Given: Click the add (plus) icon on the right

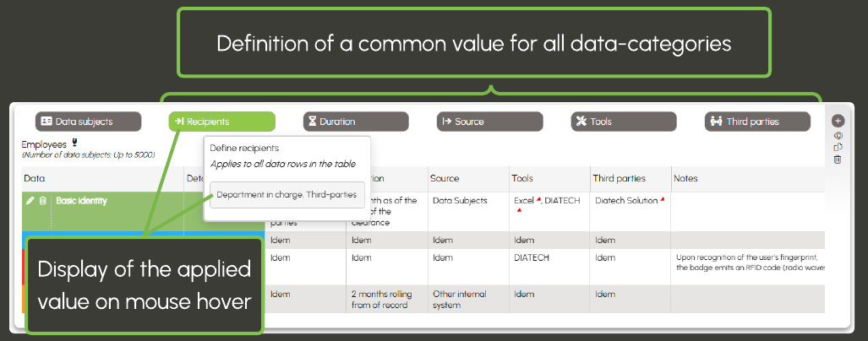Looking at the screenshot, I should 838,121.
